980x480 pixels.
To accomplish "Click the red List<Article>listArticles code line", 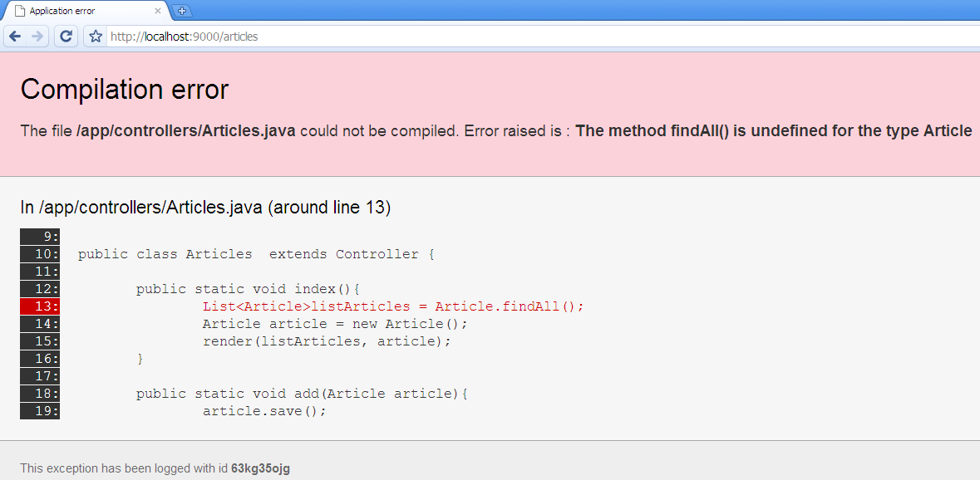I will (393, 306).
